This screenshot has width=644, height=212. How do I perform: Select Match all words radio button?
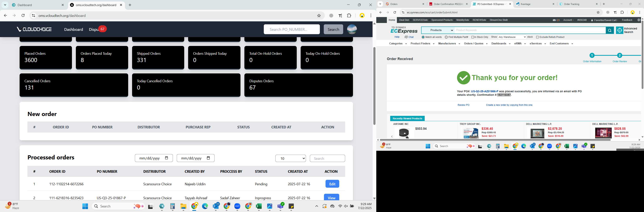point(423,37)
